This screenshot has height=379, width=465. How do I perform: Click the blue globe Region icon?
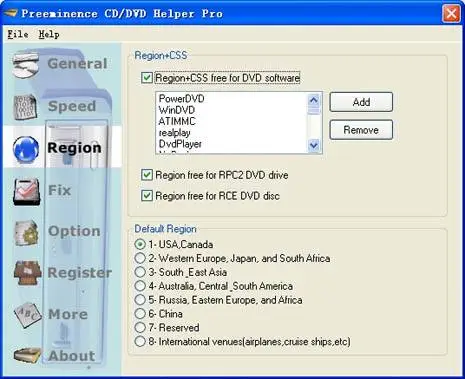tap(26, 149)
